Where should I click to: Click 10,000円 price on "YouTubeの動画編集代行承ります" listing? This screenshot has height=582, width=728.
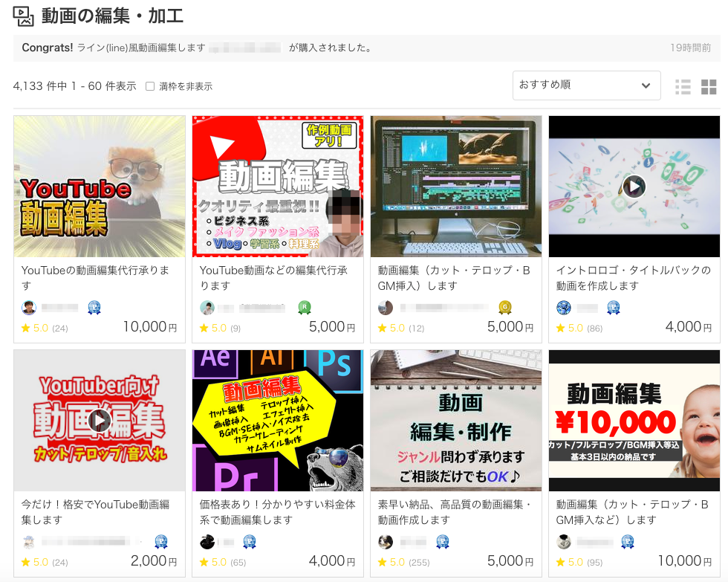[150, 327]
